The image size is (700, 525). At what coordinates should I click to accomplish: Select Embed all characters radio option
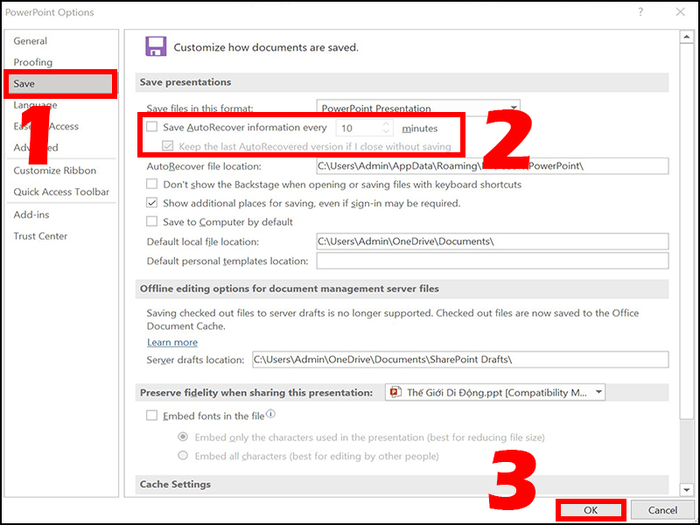[183, 456]
